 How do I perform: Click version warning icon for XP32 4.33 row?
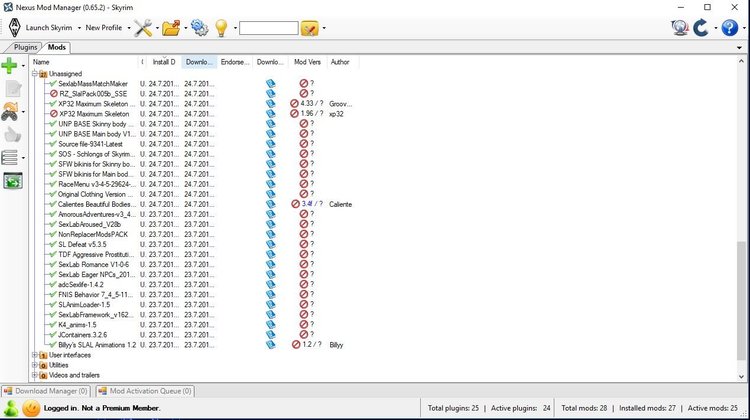click(294, 104)
